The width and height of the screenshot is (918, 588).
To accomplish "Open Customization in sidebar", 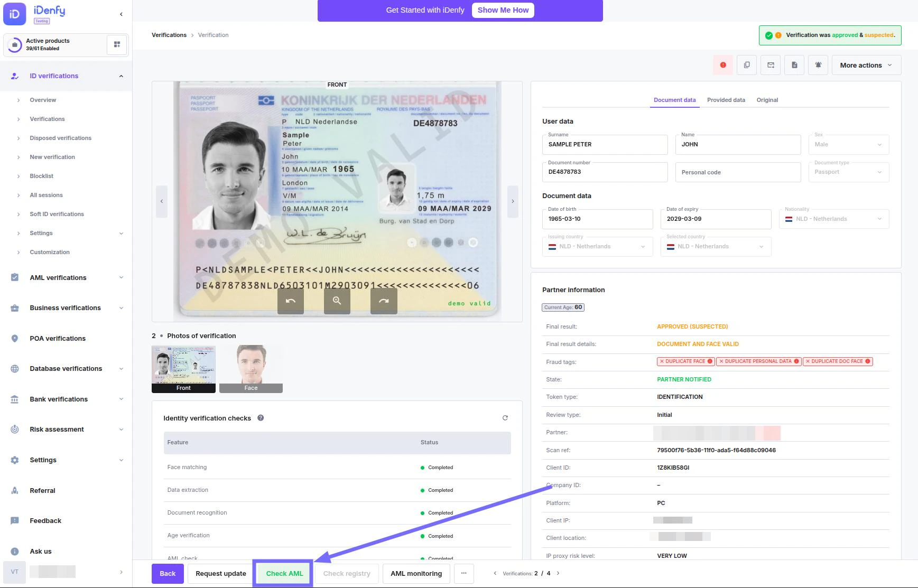I will [50, 252].
